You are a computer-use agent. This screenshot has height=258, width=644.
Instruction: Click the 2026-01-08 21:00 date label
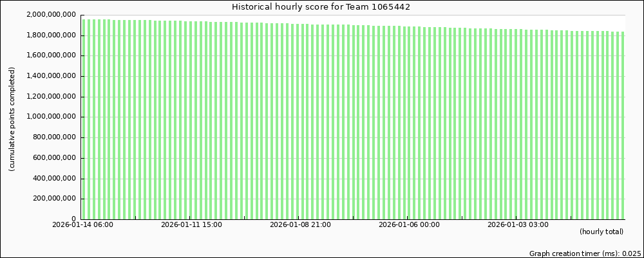tap(300, 225)
